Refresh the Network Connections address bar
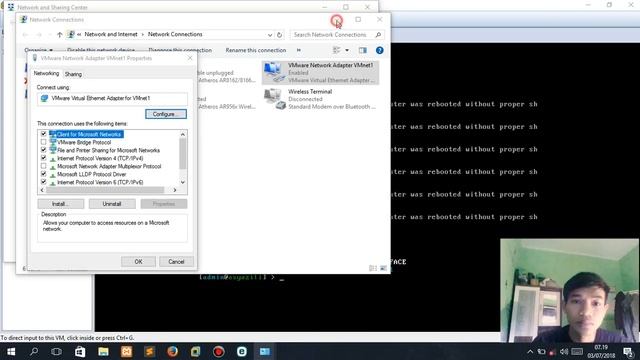Viewport: 640px width, 360px height. (280, 35)
